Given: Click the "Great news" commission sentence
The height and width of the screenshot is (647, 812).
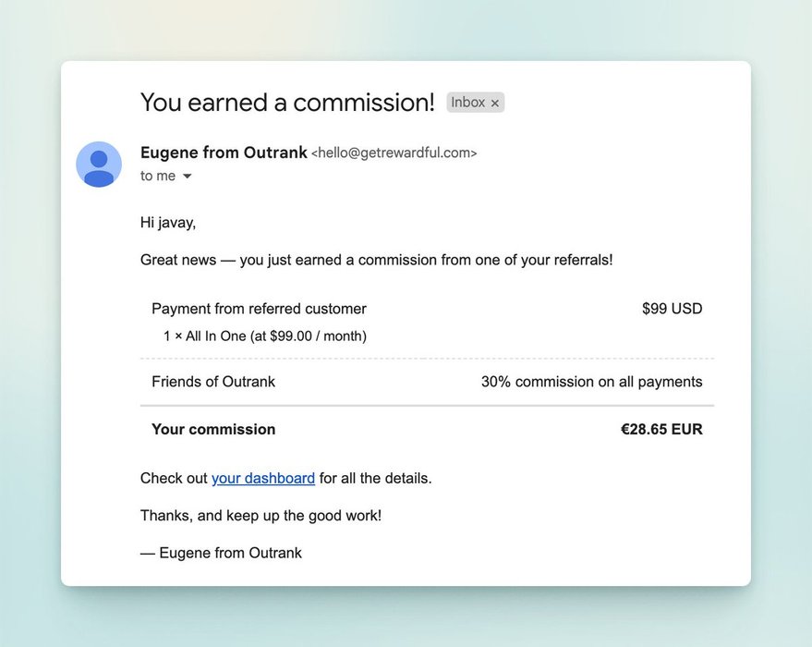Looking at the screenshot, I should click(376, 260).
